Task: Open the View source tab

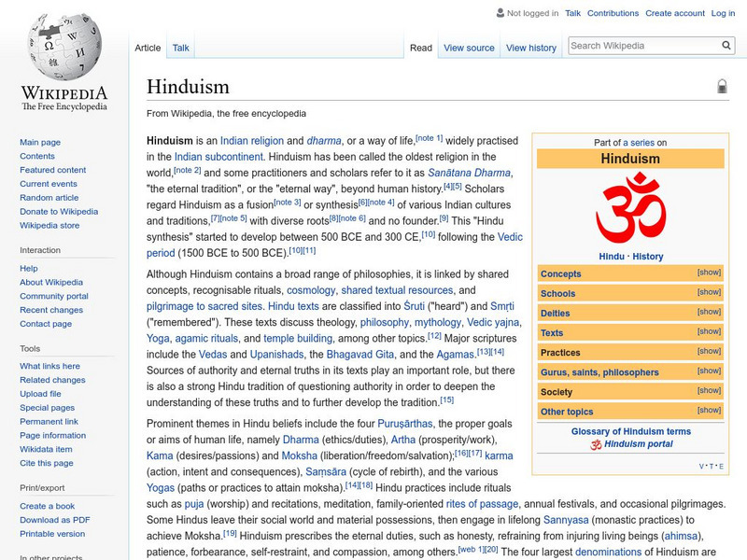Action: (469, 48)
